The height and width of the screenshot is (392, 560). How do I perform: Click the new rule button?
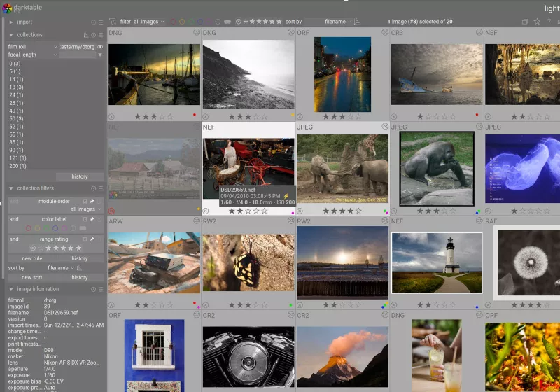32,258
